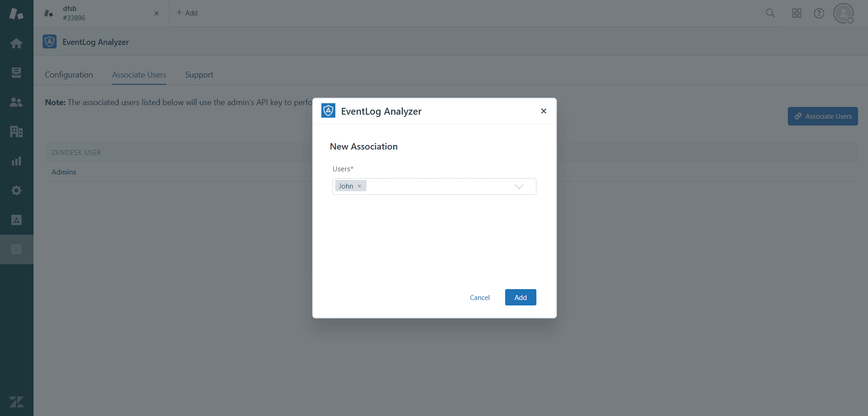Click the Add button in the dialog

pyautogui.click(x=520, y=297)
